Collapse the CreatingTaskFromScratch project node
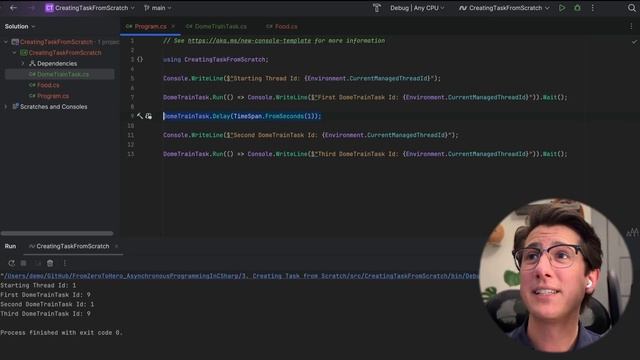640x360 pixels. 15,53
